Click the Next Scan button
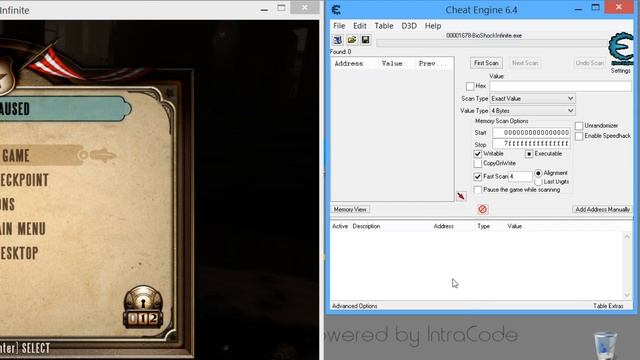This screenshot has width=640, height=360. coord(525,63)
